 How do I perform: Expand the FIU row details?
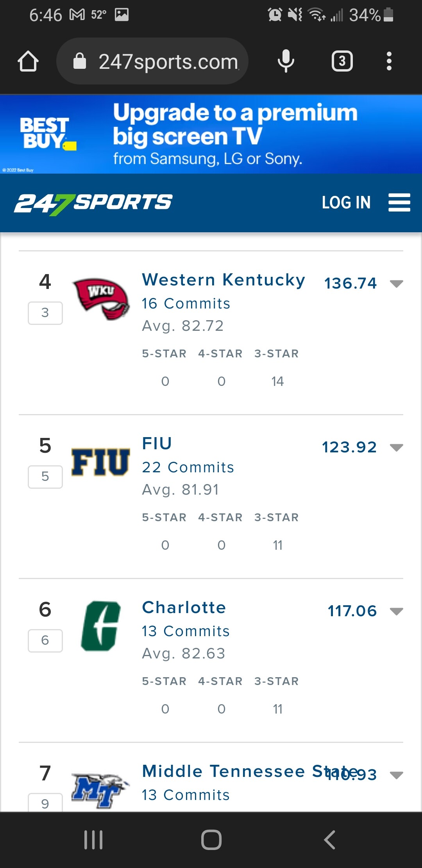(396, 448)
